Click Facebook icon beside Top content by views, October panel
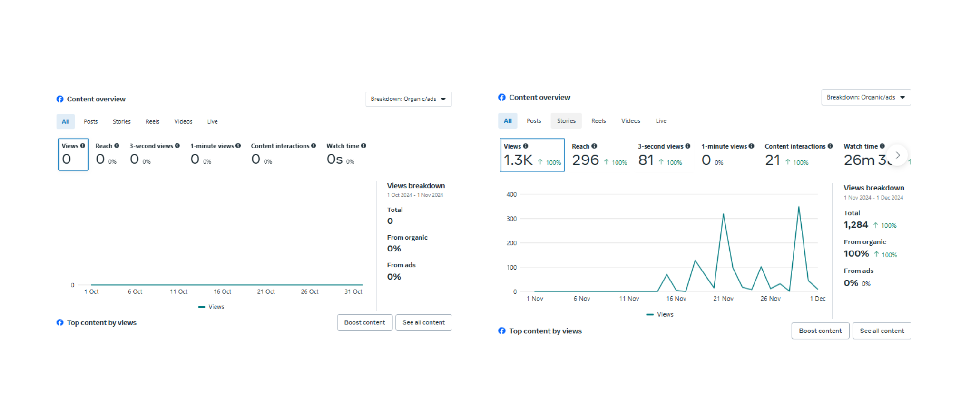Image resolution: width=980 pixels, height=411 pixels. coord(60,322)
